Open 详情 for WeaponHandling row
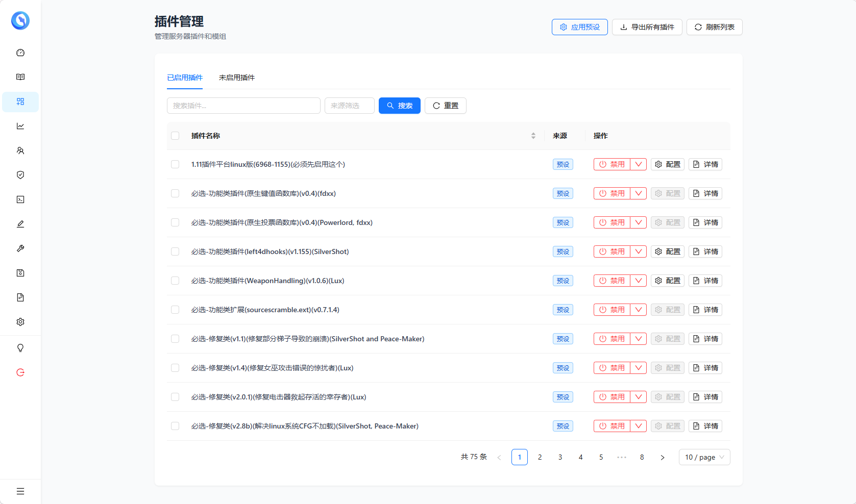This screenshot has height=504, width=856. (x=705, y=281)
